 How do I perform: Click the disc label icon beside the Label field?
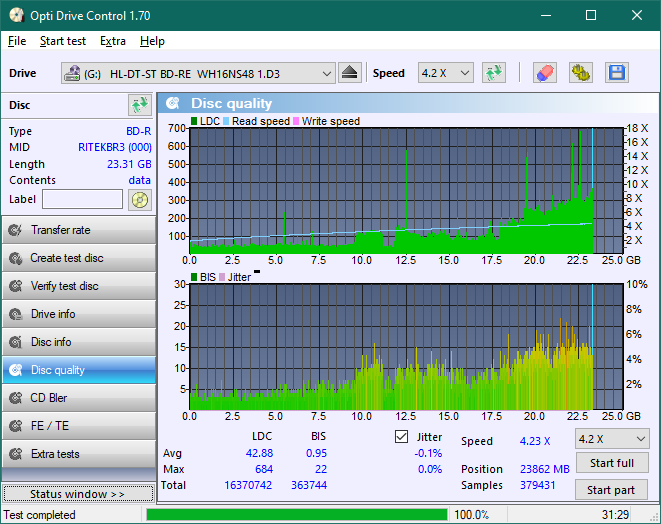[140, 199]
